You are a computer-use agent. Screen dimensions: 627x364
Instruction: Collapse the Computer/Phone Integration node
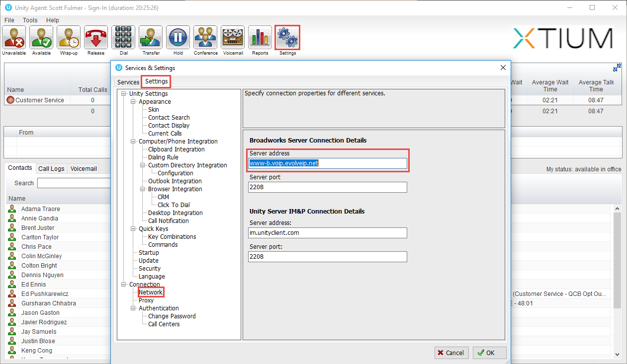[134, 142]
